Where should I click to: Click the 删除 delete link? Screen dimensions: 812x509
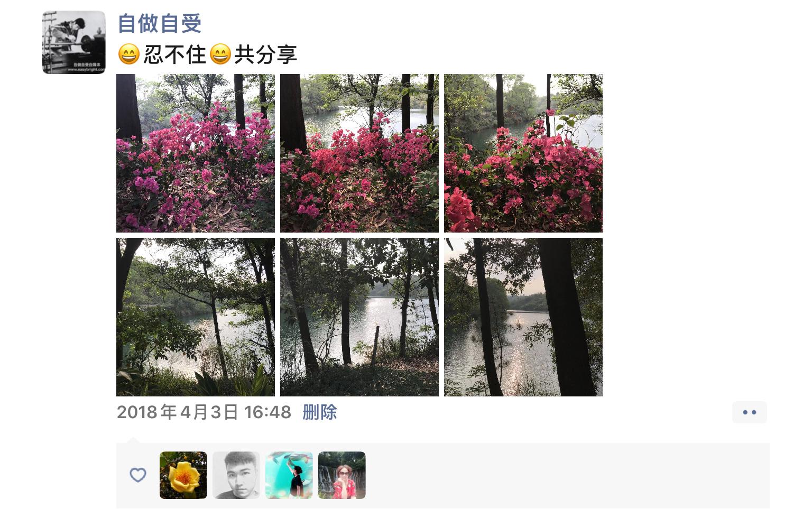tap(319, 412)
